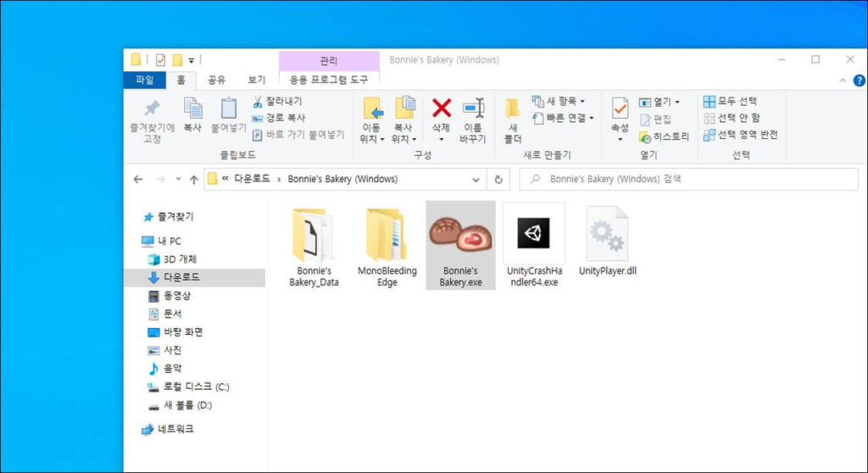The width and height of the screenshot is (868, 473).
Task: Select Network (네트워크) in sidebar
Action: point(168,429)
